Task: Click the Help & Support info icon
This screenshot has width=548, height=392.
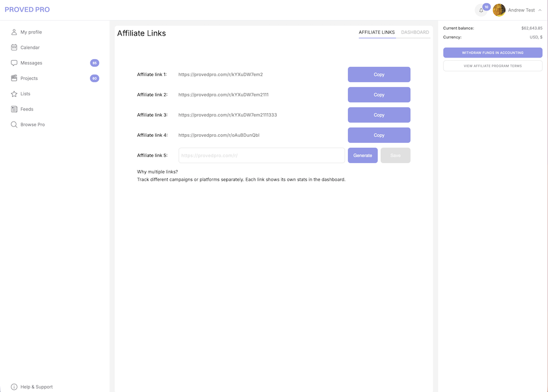Action: point(13,387)
